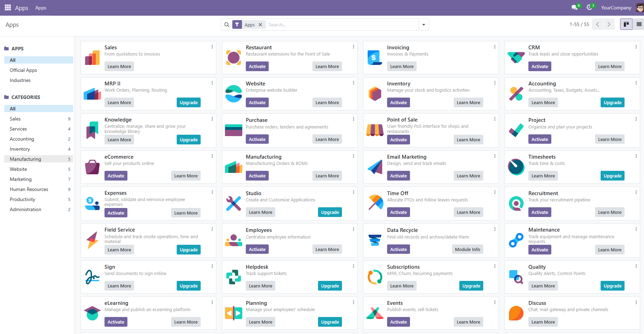Viewport: 644px width, 334px height.
Task: Open the CRM card kebab menu
Action: pos(636,47)
